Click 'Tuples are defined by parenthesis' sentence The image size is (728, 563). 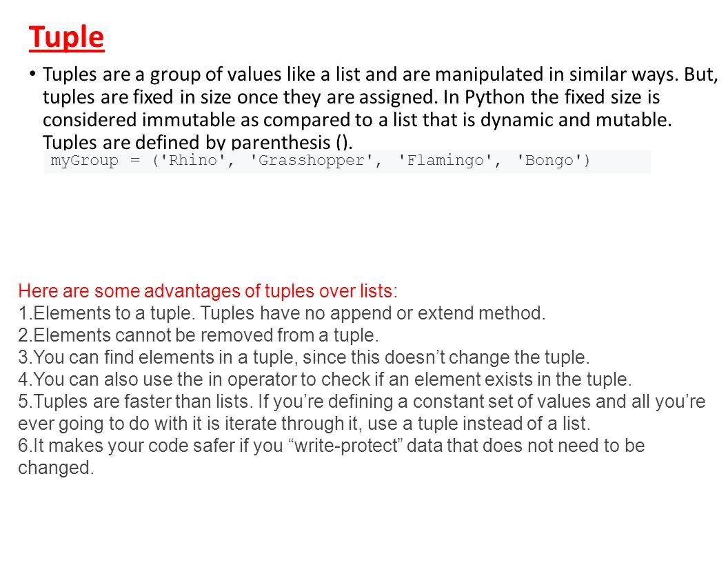tap(198, 141)
